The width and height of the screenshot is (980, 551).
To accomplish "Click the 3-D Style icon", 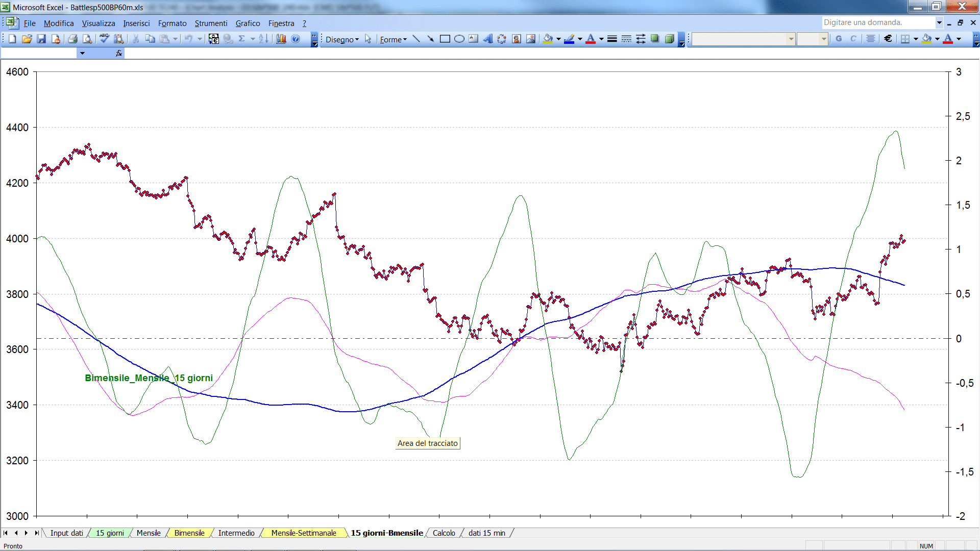I will (x=669, y=39).
